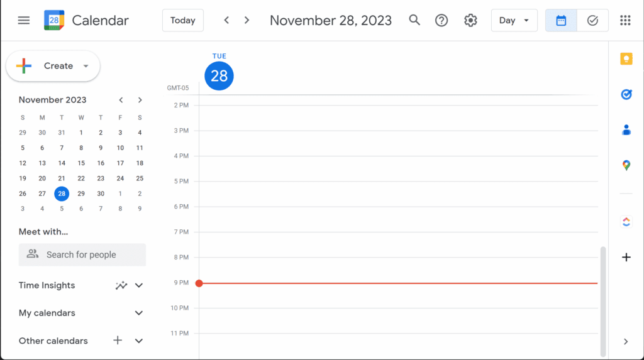This screenshot has width=644, height=360.
Task: Go to previous day arrow
Action: [226, 20]
